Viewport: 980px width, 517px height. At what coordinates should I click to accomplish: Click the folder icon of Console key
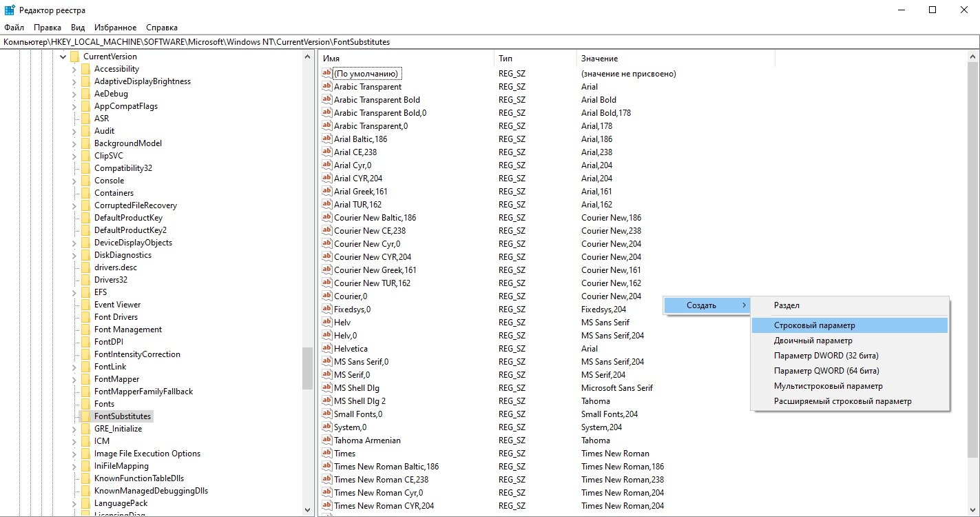coord(85,181)
